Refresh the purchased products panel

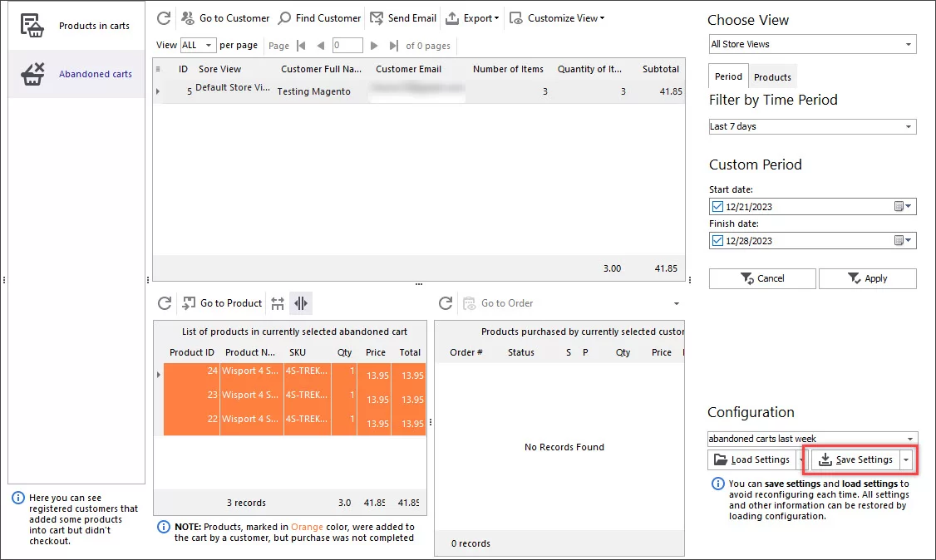(x=446, y=303)
